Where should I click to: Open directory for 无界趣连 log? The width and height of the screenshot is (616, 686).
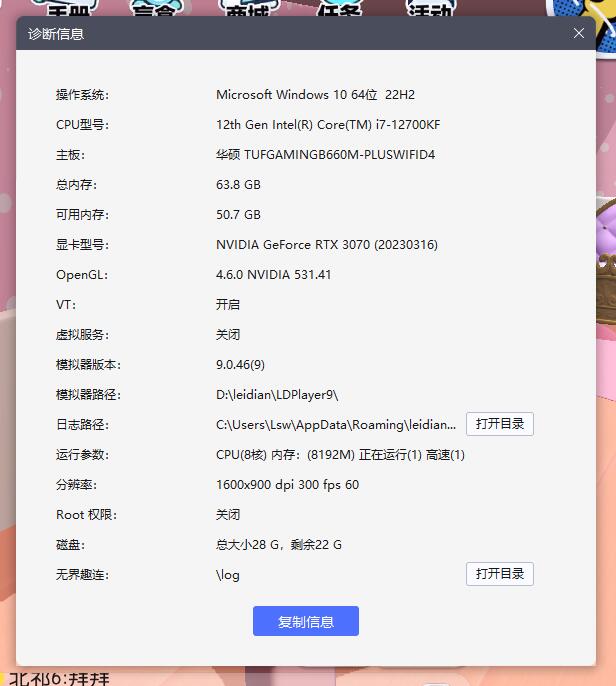tap(499, 574)
